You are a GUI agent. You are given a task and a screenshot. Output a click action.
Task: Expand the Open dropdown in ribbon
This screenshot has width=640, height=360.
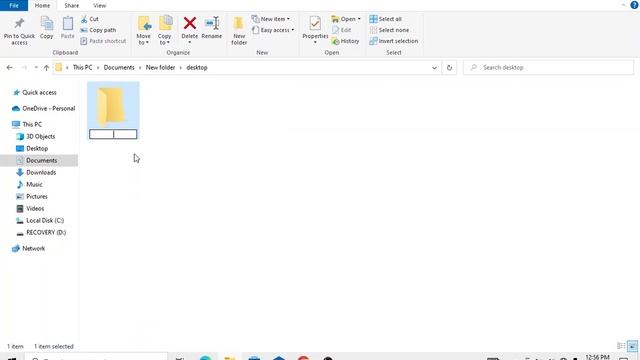click(346, 19)
